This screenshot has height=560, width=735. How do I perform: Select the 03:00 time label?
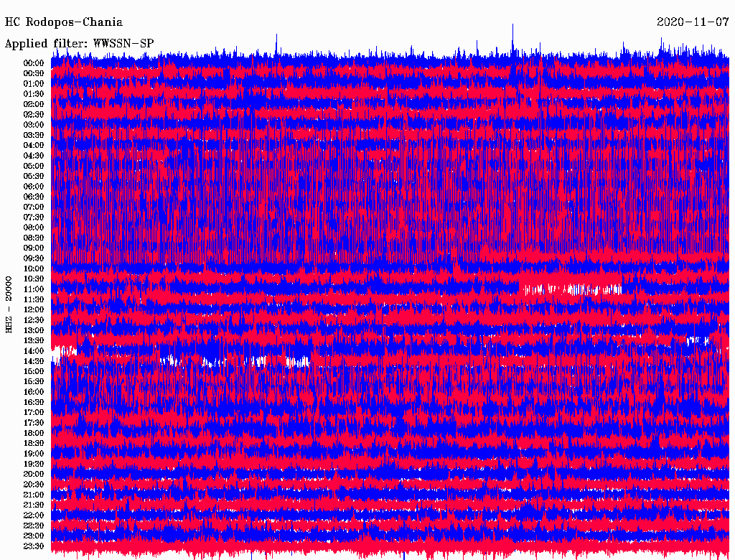pos(34,125)
